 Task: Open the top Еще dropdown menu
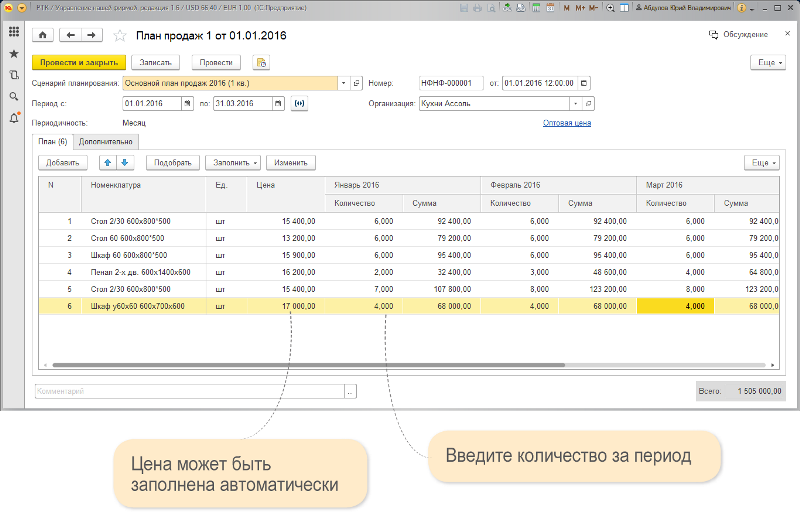tap(768, 62)
